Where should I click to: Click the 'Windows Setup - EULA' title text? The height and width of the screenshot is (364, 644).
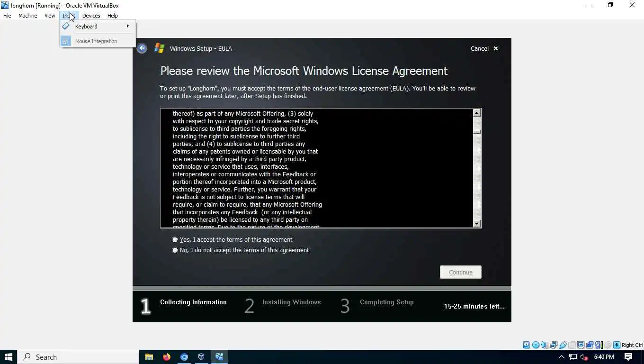coord(201,48)
